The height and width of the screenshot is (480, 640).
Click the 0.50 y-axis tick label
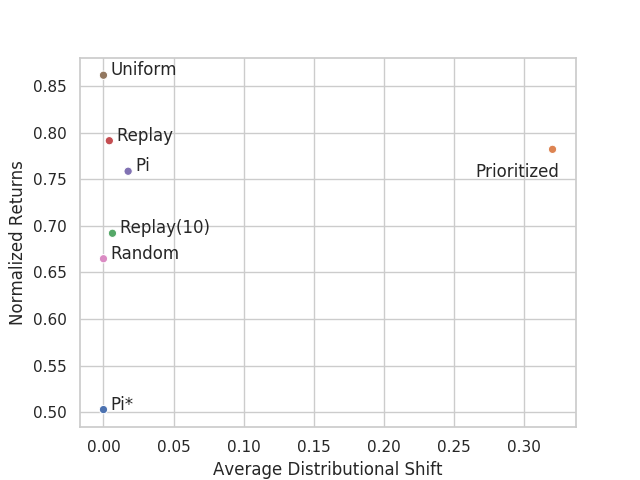click(x=49, y=412)
